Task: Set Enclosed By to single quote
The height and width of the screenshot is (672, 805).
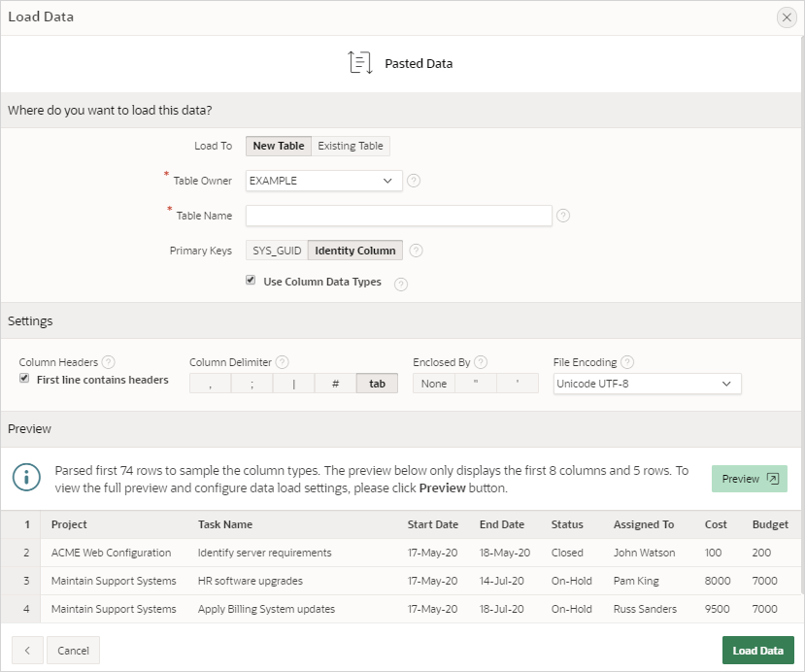Action: pyautogui.click(x=518, y=384)
